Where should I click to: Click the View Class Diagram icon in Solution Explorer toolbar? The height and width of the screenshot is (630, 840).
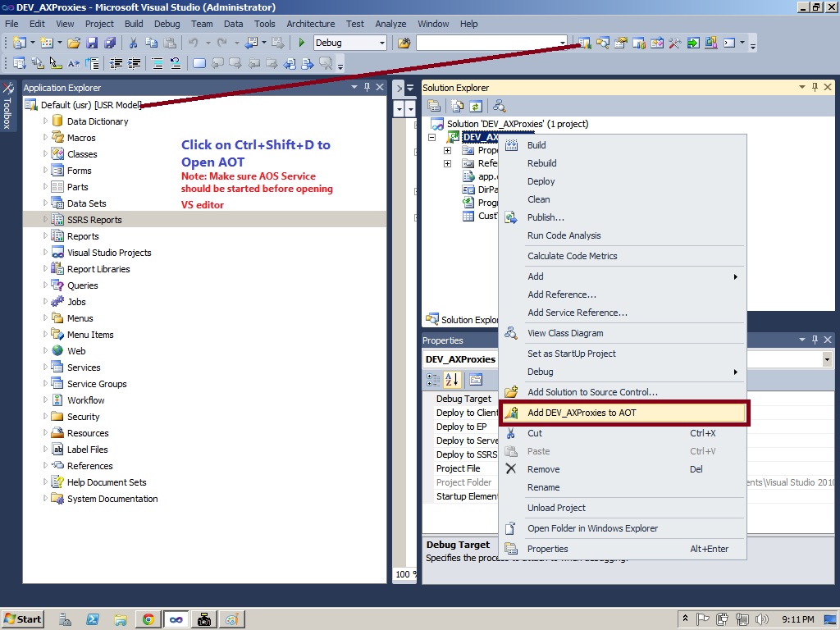point(500,106)
